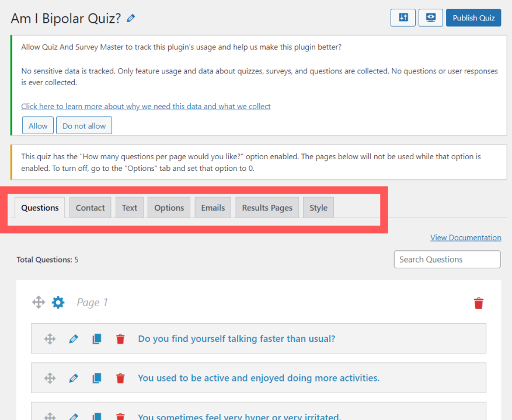Screen dimensions: 512x420
Task: Delete the 'talking faster than usual' question
Action: point(120,338)
